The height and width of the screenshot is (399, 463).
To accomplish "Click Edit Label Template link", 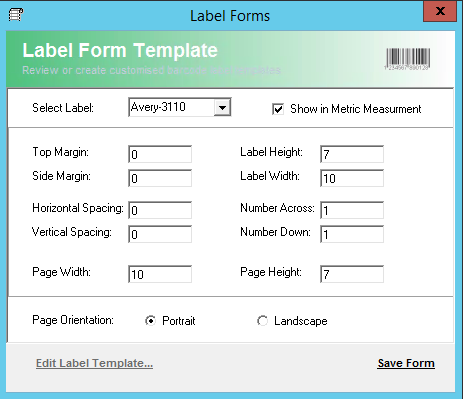I will click(94, 363).
